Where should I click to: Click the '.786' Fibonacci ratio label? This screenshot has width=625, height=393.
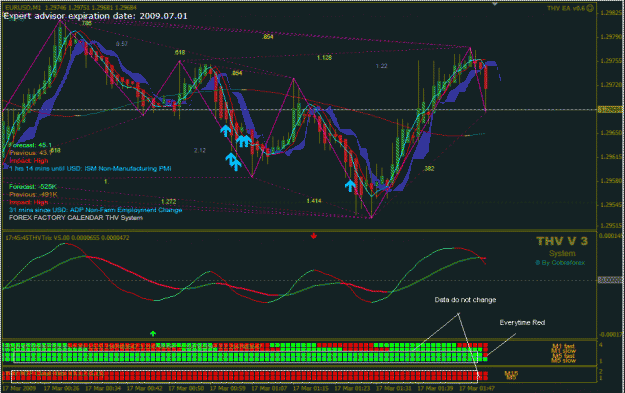[x=86, y=23]
